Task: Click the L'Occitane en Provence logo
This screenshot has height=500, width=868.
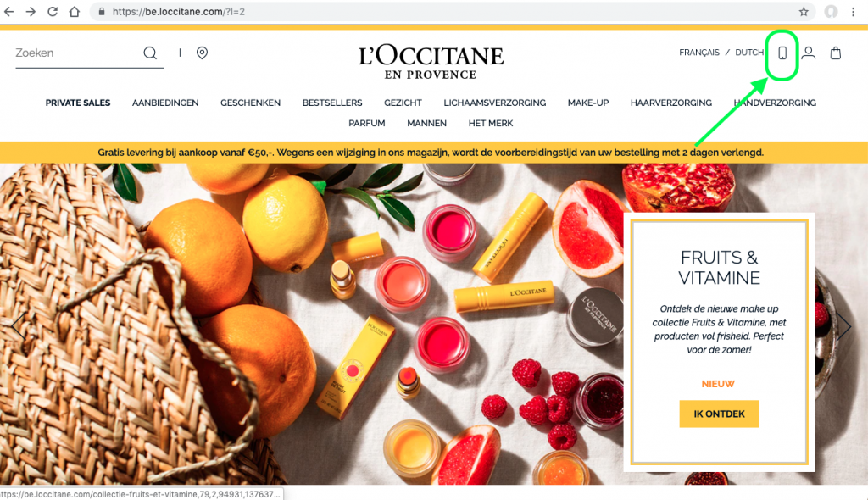Action: [x=431, y=62]
